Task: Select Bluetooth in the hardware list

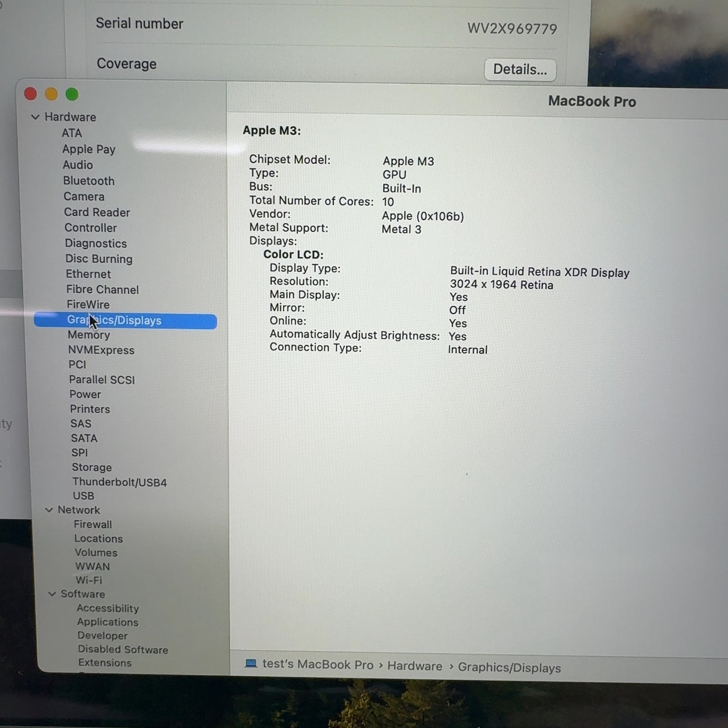Action: (89, 181)
